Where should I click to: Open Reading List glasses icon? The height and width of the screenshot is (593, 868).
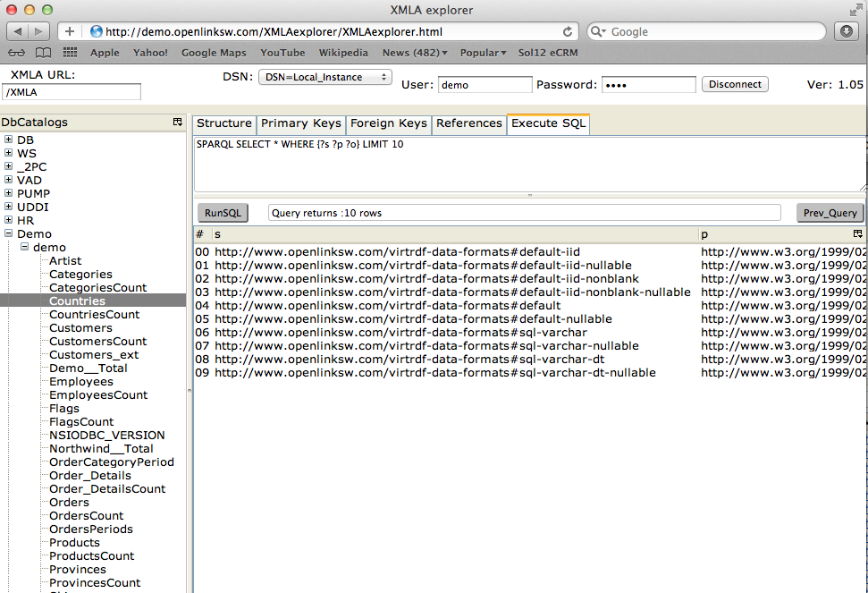(17, 53)
